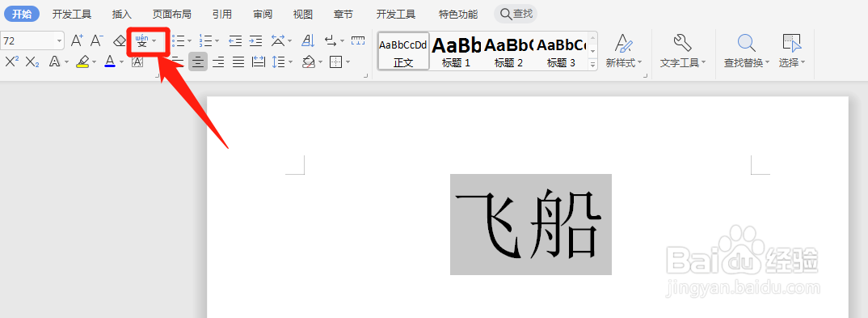The width and height of the screenshot is (868, 318).
Task: Toggle superscript X²
Action: pos(11,61)
